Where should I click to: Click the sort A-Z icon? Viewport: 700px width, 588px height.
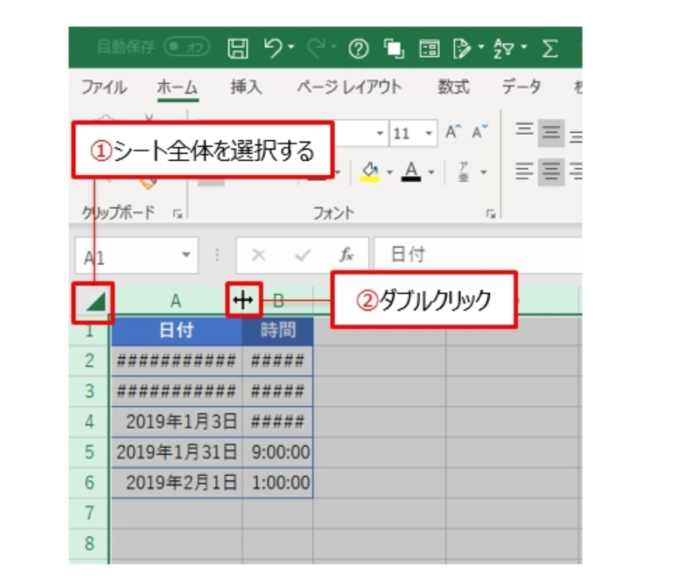pos(503,48)
